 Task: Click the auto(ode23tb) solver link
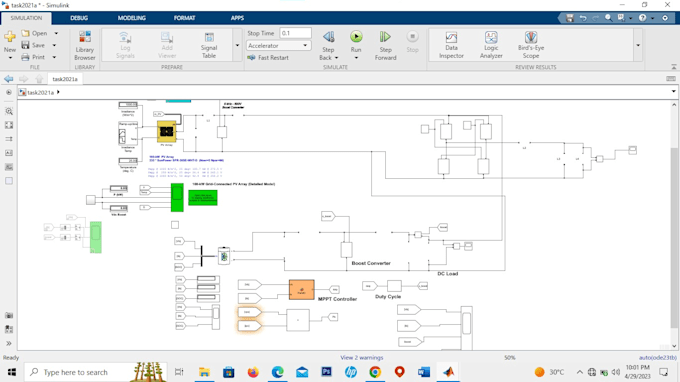[x=657, y=358]
